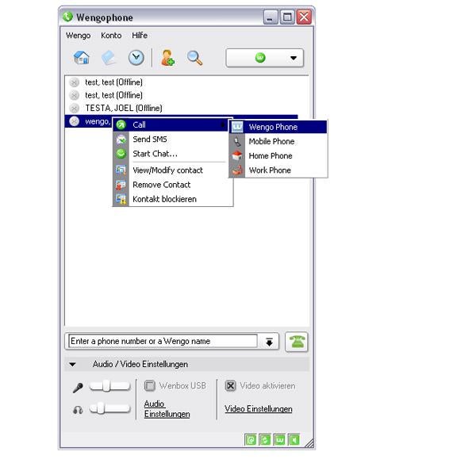This screenshot has height=463, width=476.
Task: Click the Wengo Phone logo icon in submenu
Action: coord(237,127)
